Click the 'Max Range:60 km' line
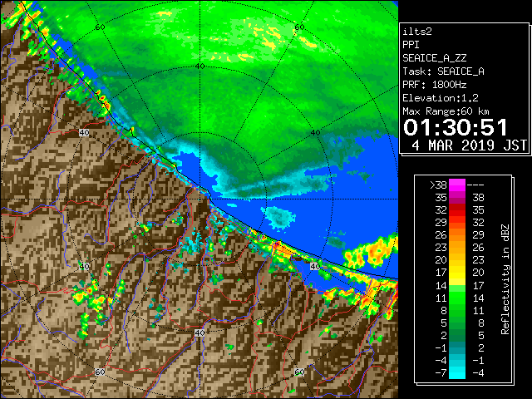This screenshot has width=532, height=399. pyautogui.click(x=446, y=111)
